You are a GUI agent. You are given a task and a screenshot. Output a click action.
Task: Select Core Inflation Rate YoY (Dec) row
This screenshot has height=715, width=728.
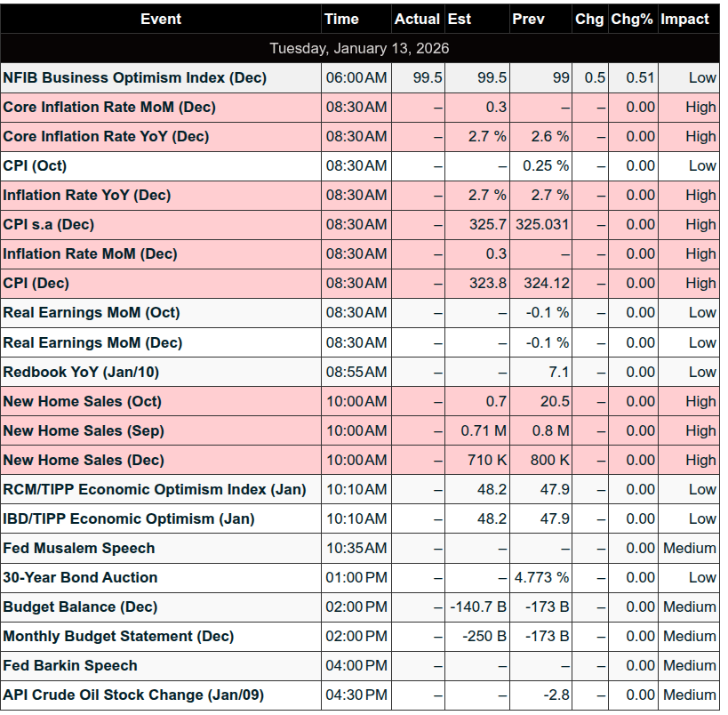click(x=107, y=137)
